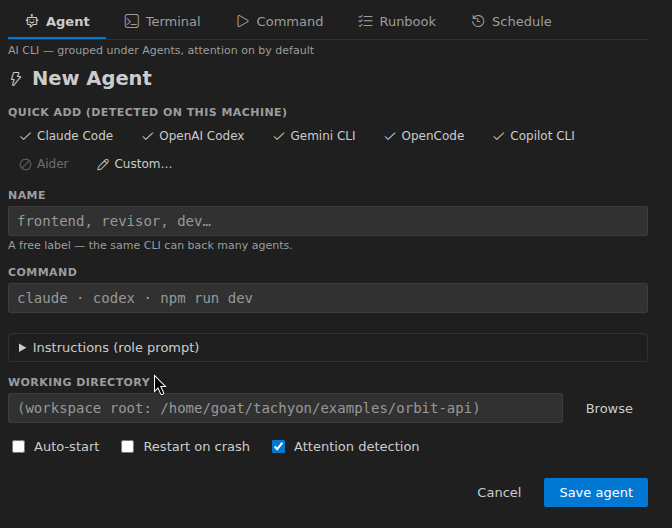672x528 pixels.
Task: Click the checkmark icon next to Claude Code
Action: point(25,136)
